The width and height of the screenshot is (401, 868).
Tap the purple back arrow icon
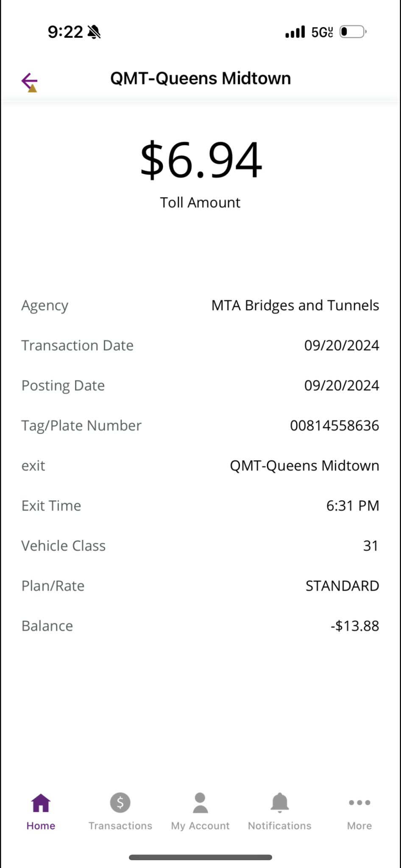click(x=30, y=81)
